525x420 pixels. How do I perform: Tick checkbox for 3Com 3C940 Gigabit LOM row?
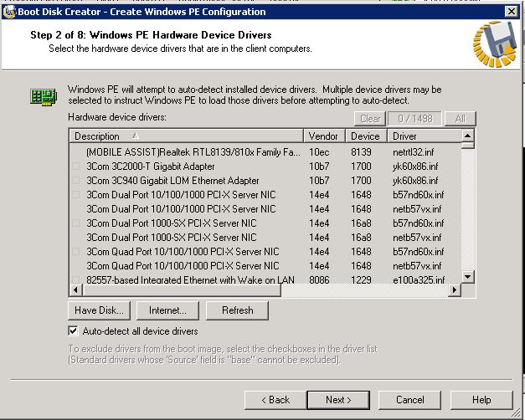[x=76, y=181]
